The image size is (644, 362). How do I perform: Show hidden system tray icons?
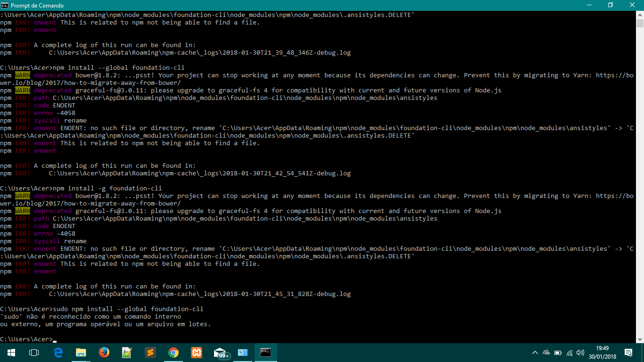[535, 353]
